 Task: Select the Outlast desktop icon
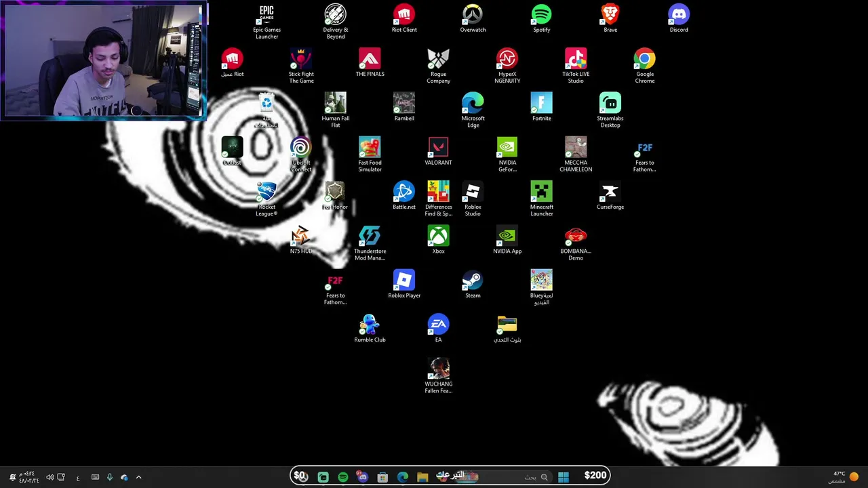point(232,151)
